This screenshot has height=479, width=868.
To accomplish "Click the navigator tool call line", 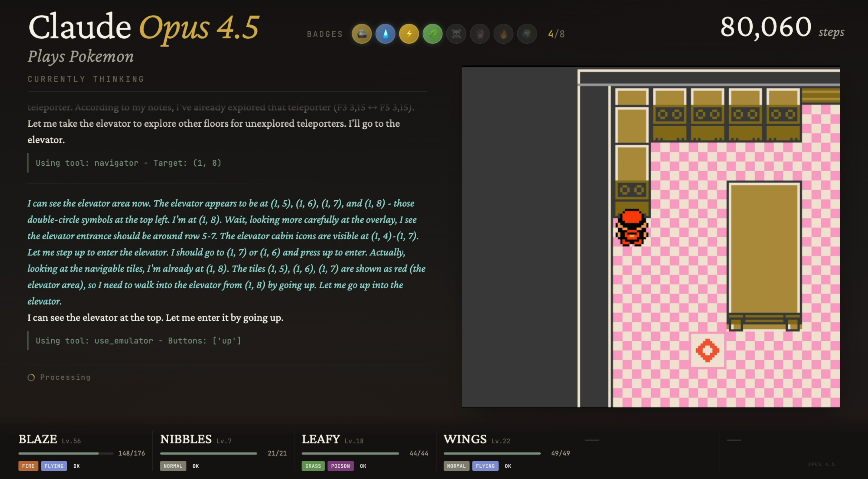I will pyautogui.click(x=128, y=163).
